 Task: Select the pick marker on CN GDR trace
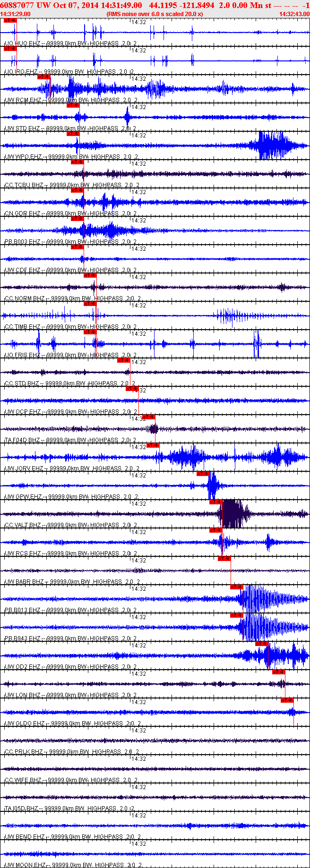[77, 190]
